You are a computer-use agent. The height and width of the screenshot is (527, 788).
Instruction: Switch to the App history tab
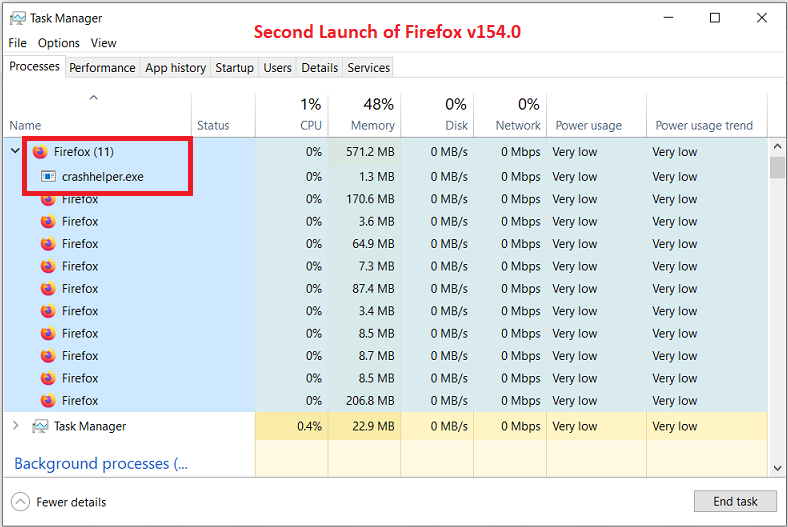click(x=175, y=67)
